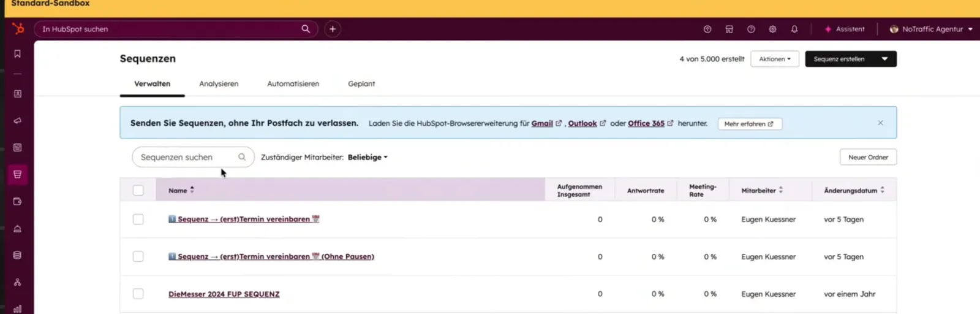Open the Assistent sparkle button
980x314 pixels.
pos(845,29)
